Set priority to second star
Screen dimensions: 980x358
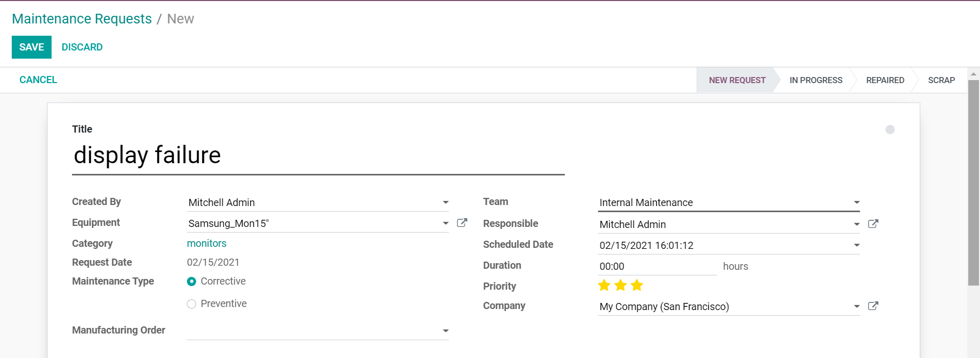620,285
